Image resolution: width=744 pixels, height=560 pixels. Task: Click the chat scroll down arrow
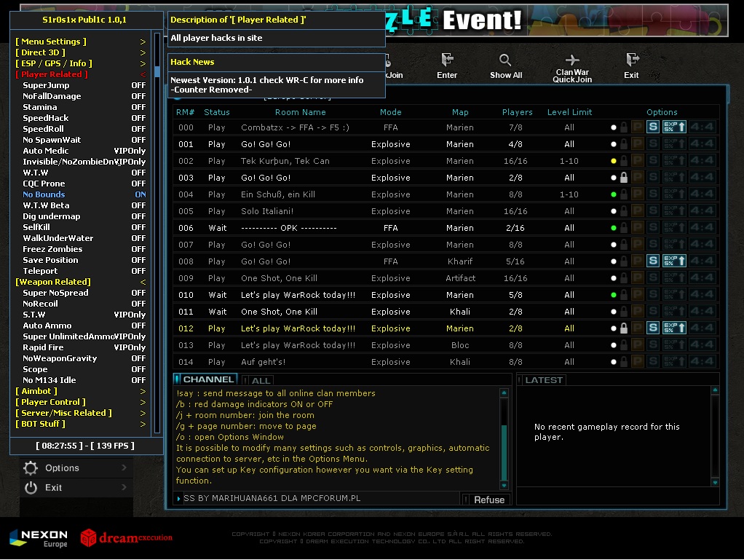coord(504,486)
